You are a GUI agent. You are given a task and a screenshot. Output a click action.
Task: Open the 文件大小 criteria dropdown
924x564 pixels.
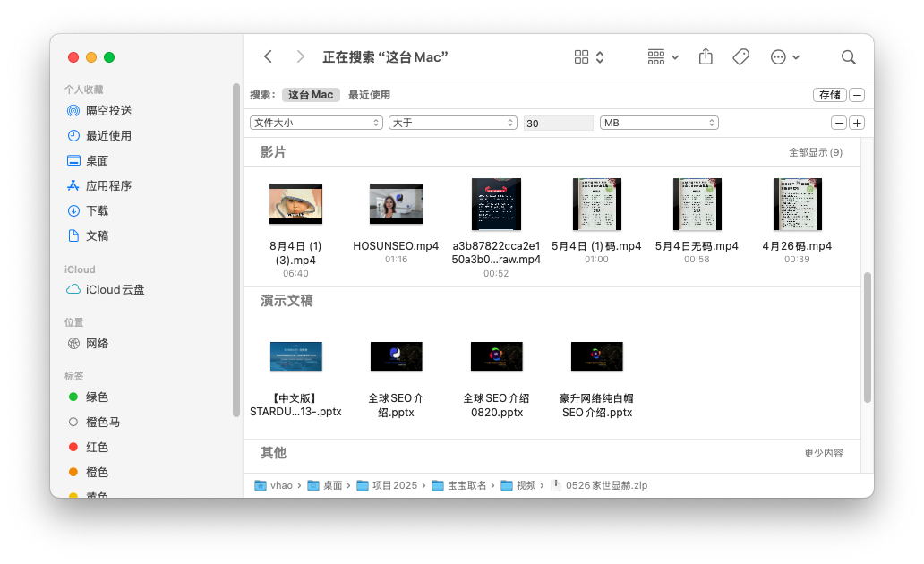(316, 123)
